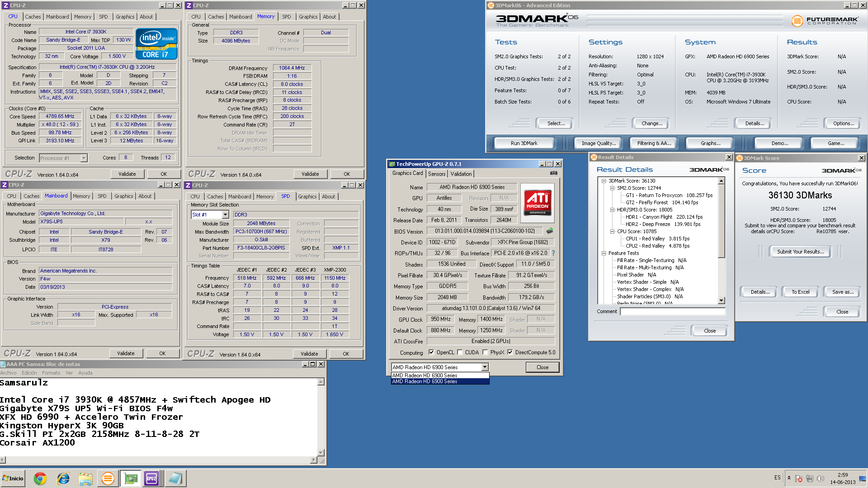Switch to 3DMark06 via taskbar icon
Image resolution: width=868 pixels, height=488 pixels.
pyautogui.click(x=108, y=479)
